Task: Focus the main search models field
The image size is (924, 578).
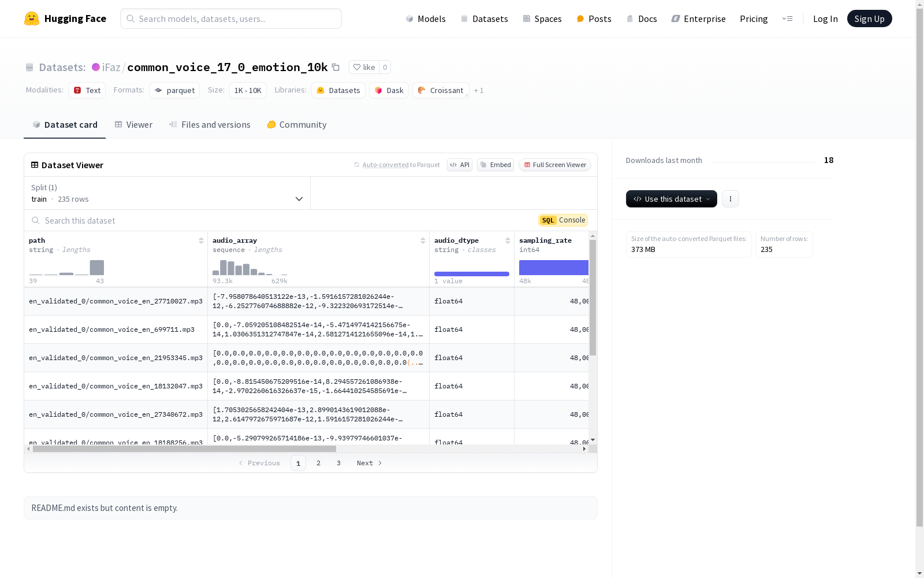Action: pos(231,18)
